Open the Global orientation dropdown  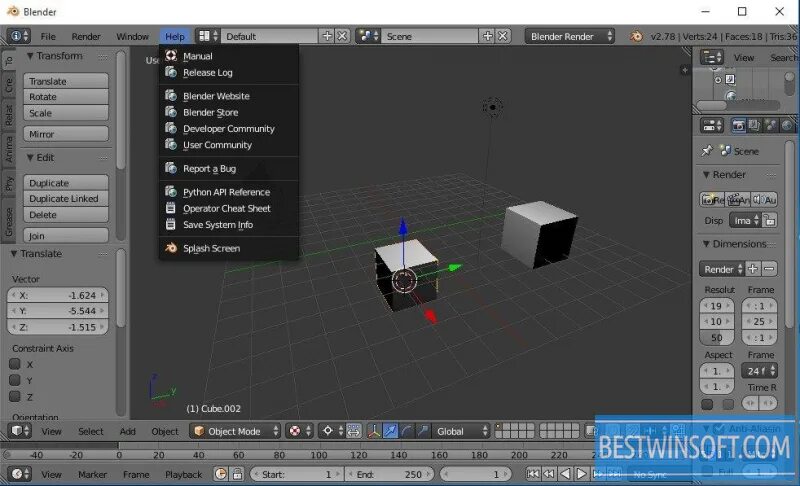(461, 431)
